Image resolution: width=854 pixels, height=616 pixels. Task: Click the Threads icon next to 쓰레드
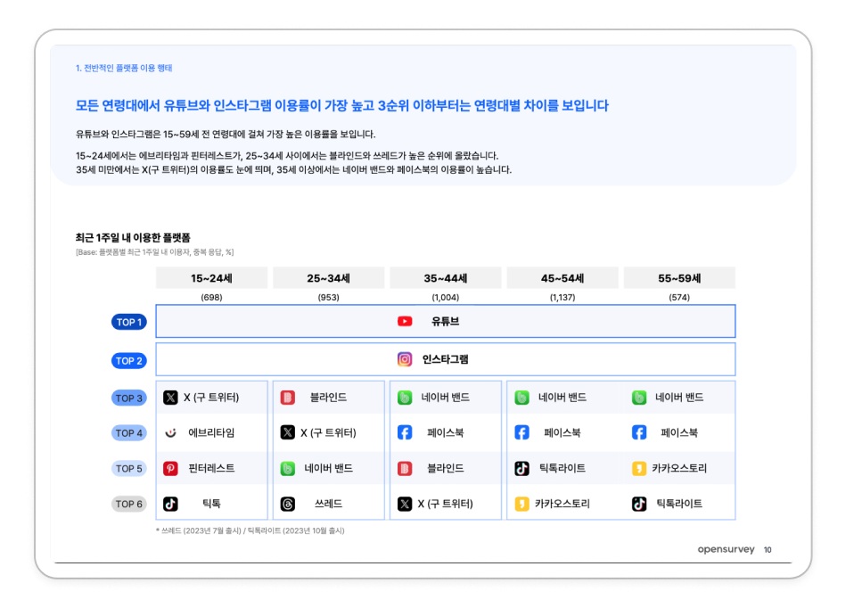pyautogui.click(x=288, y=504)
